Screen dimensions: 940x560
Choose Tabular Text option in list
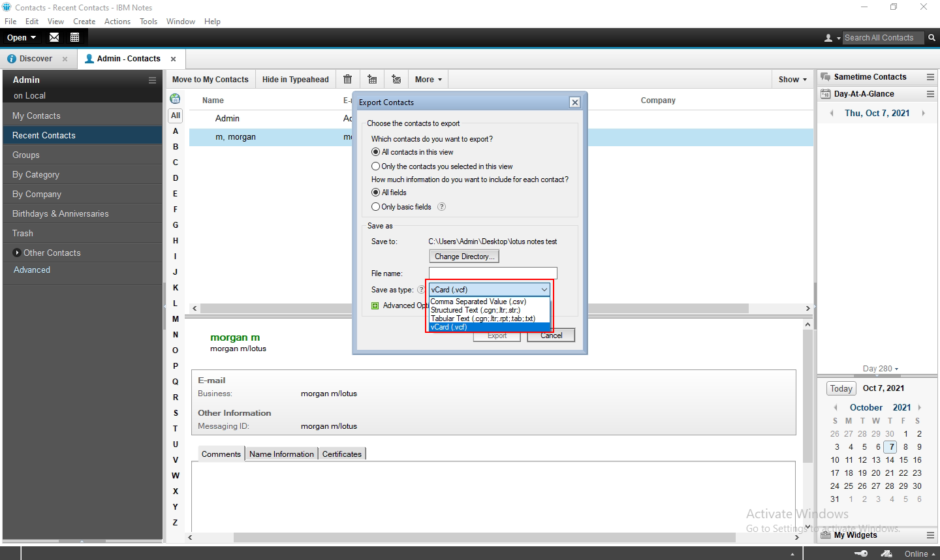[489, 319]
